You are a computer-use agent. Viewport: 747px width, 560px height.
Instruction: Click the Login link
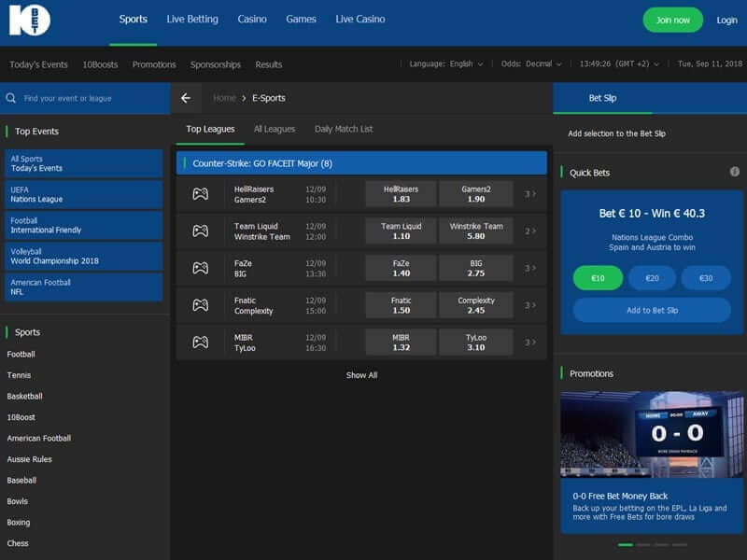point(726,20)
